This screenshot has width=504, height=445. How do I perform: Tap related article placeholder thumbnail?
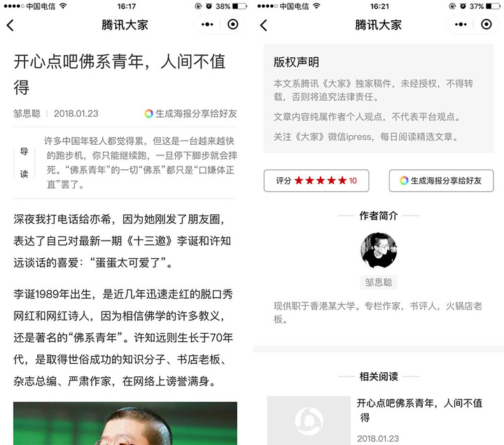[x=309, y=421]
